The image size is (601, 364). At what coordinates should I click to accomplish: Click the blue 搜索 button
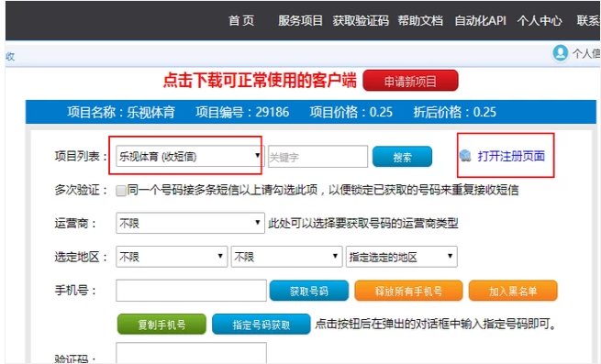coord(402,157)
